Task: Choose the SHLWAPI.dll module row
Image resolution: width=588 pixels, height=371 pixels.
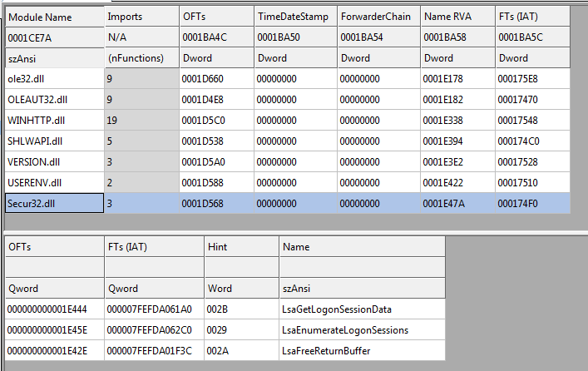Action: point(288,141)
